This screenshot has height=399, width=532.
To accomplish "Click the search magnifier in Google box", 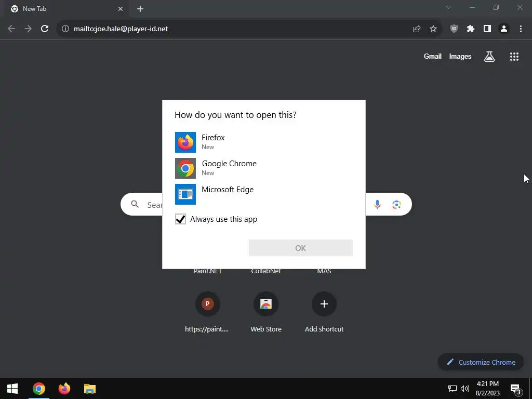I will (x=135, y=204).
